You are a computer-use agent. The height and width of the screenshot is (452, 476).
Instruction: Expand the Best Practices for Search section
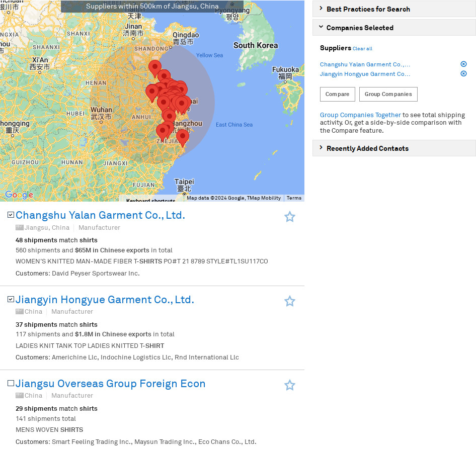click(368, 9)
